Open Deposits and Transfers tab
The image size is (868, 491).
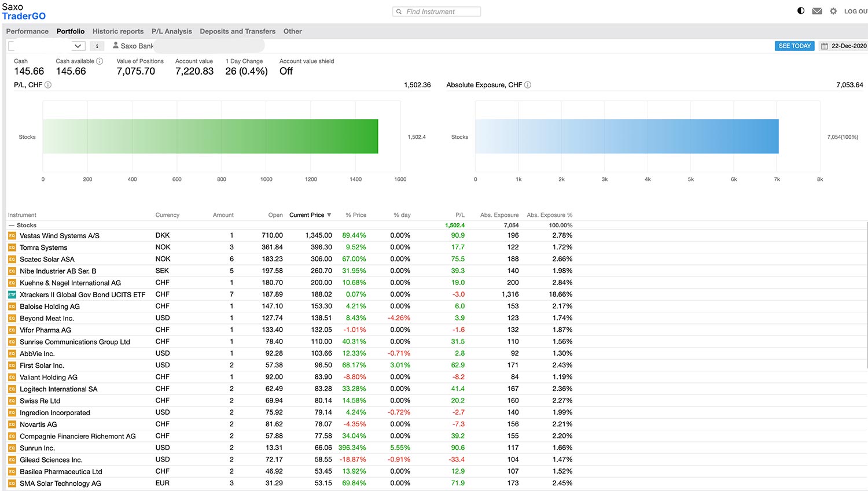point(238,31)
